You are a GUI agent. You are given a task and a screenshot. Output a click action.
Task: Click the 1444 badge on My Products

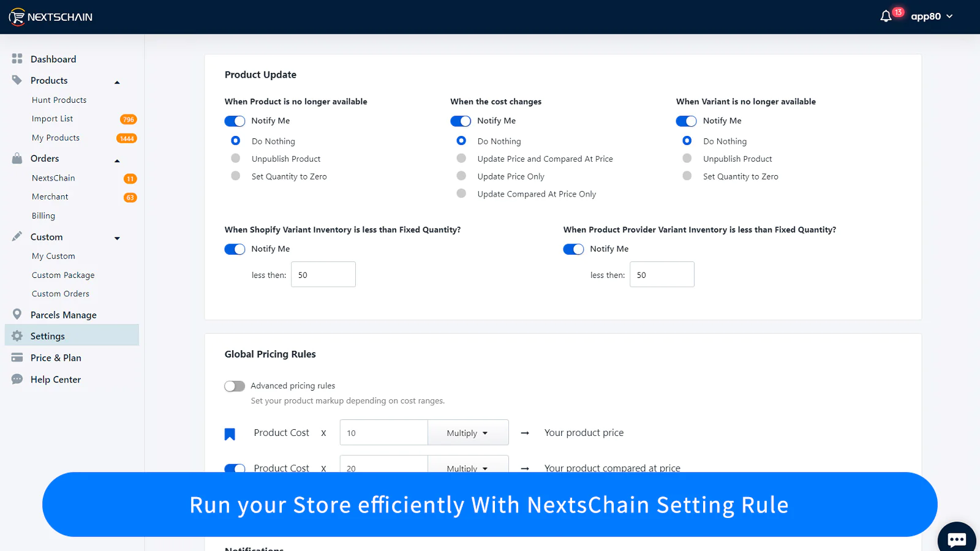tap(127, 138)
